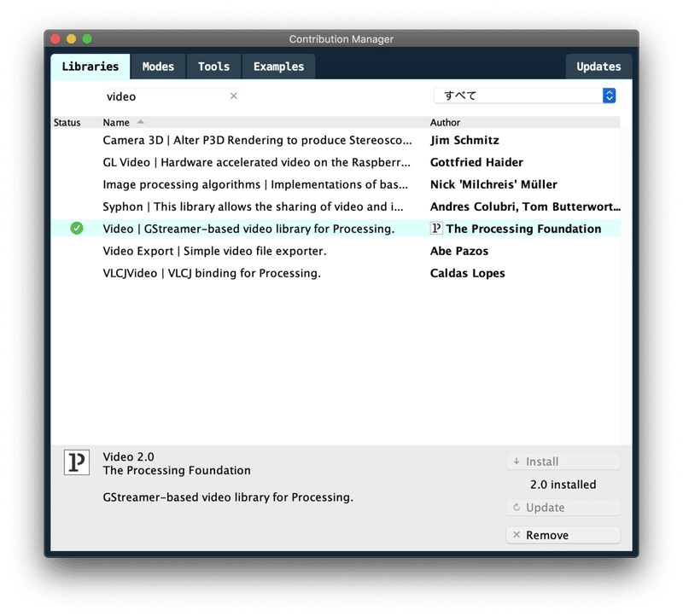Viewport: 683px width, 616px height.
Task: Click the large Processing P logo in details panel
Action: tap(77, 462)
